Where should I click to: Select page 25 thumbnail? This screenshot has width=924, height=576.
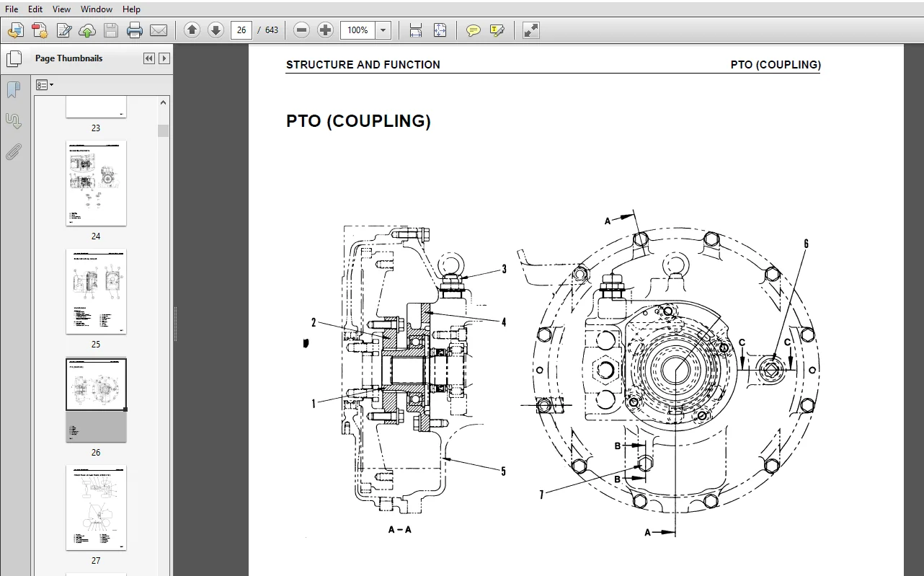pos(96,291)
